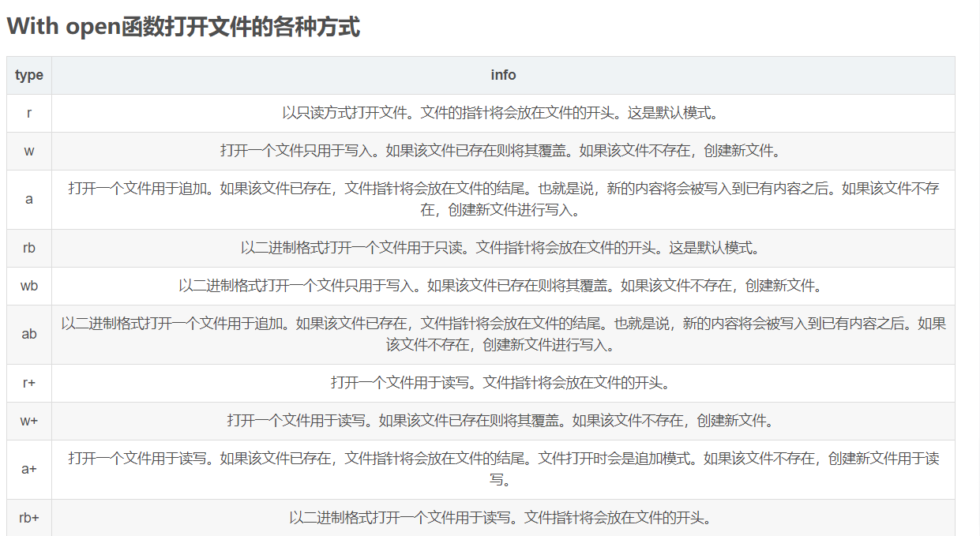Click the 'a' mode cell
Viewport: 980px width, 536px height.
click(28, 199)
